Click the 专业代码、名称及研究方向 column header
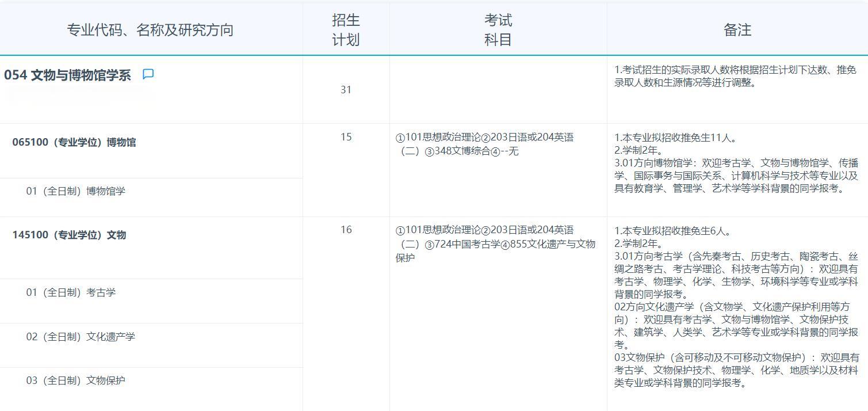The height and width of the screenshot is (411, 868). [151, 29]
